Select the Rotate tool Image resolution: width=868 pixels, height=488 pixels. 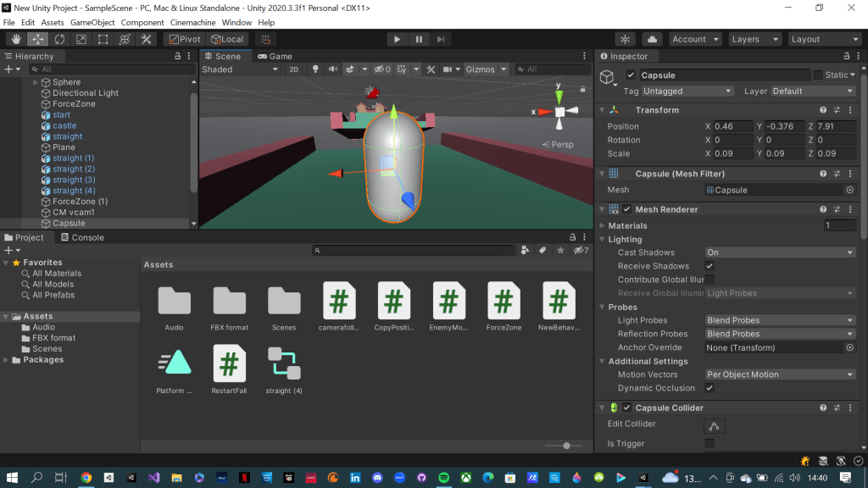pos(59,39)
